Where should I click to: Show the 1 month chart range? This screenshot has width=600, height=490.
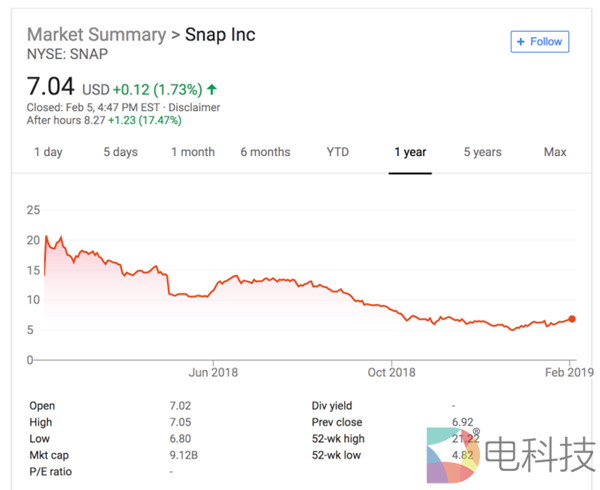tap(192, 152)
